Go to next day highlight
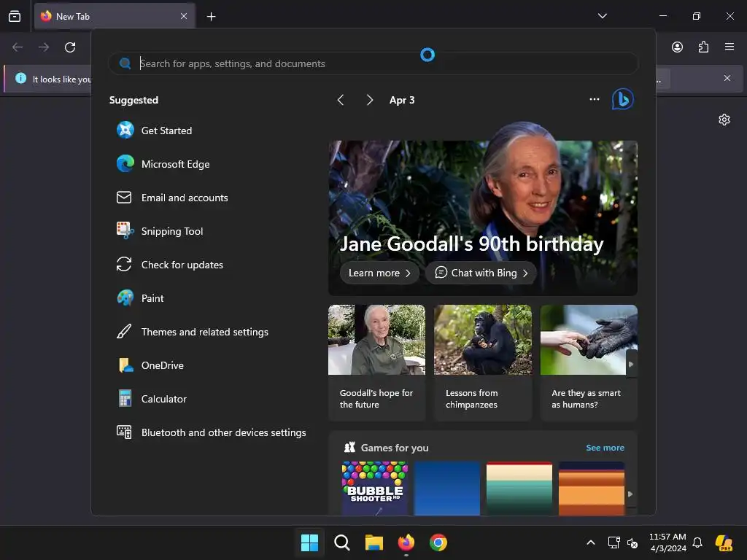 370,100
